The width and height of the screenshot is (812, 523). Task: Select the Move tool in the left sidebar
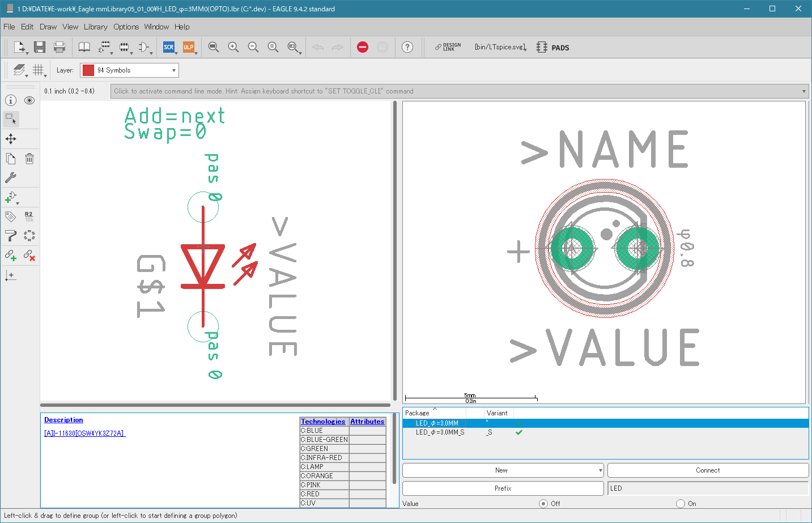(x=11, y=139)
